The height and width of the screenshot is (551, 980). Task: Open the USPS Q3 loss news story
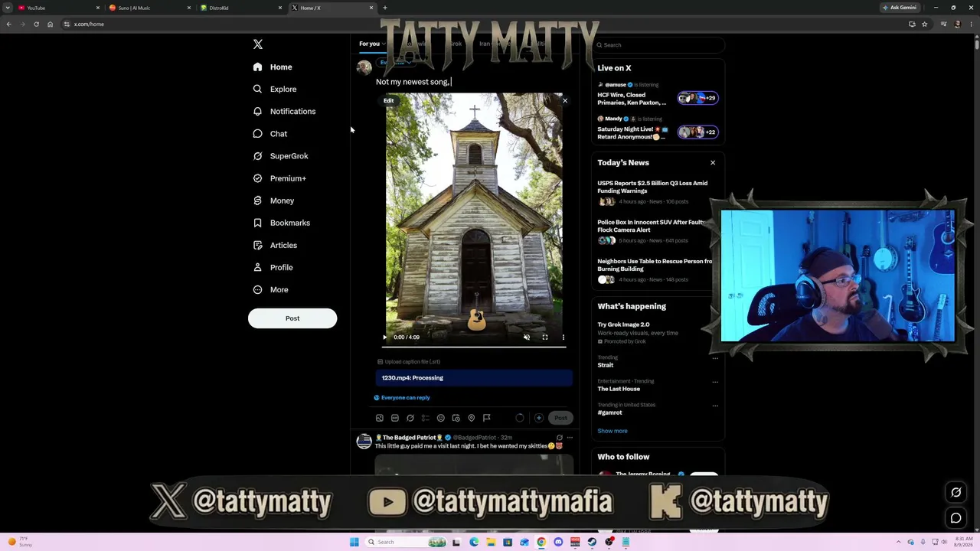click(x=655, y=192)
